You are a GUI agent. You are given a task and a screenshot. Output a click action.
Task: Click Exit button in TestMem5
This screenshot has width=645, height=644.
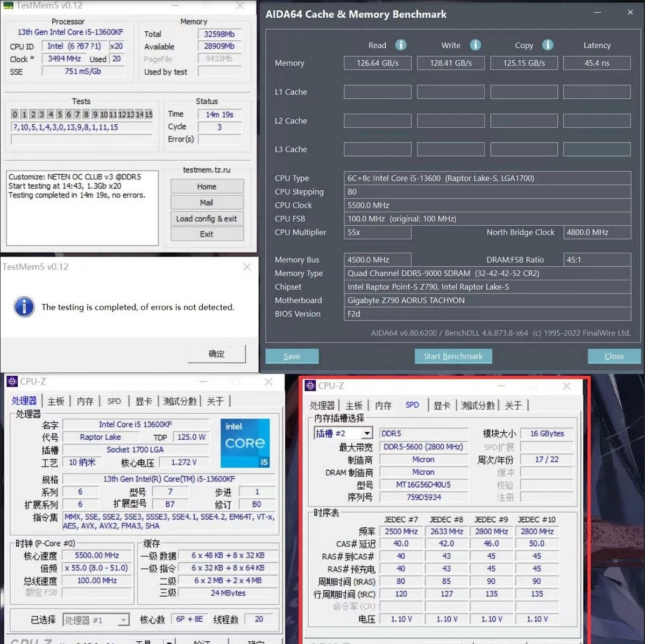coord(207,234)
